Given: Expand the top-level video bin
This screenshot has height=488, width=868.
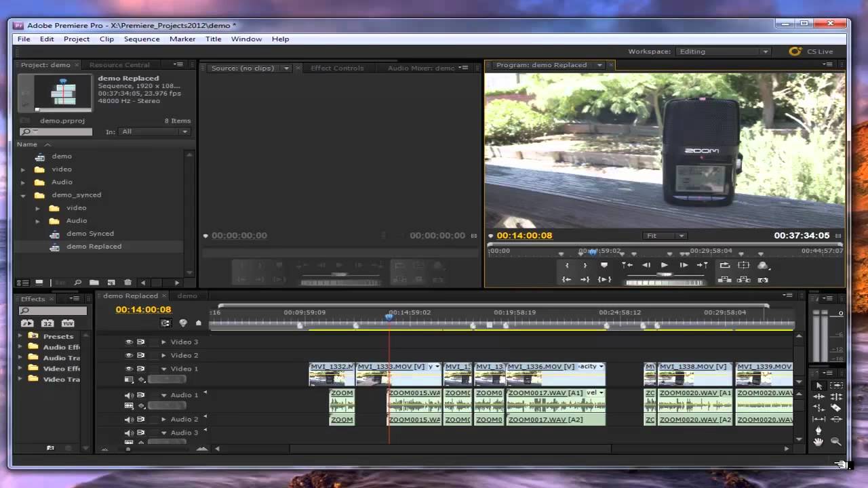Looking at the screenshot, I should [23, 169].
